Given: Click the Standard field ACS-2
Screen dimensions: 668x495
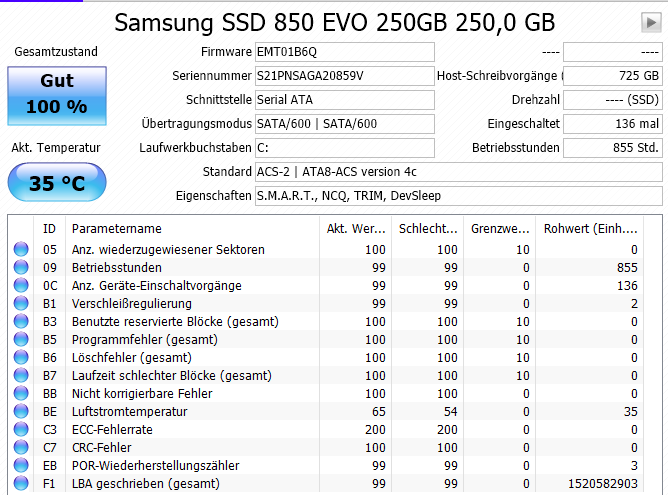Looking at the screenshot, I should point(459,172).
